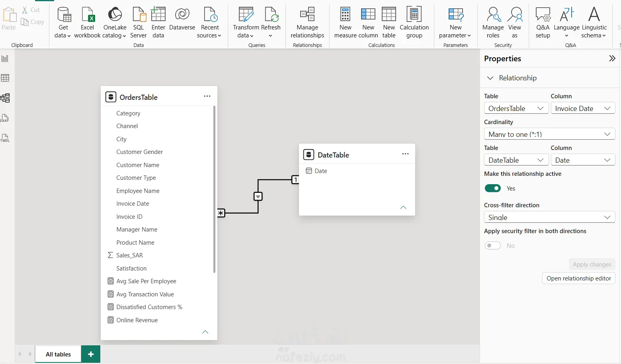
Task: Open the Language dropdown
Action: coord(566,23)
